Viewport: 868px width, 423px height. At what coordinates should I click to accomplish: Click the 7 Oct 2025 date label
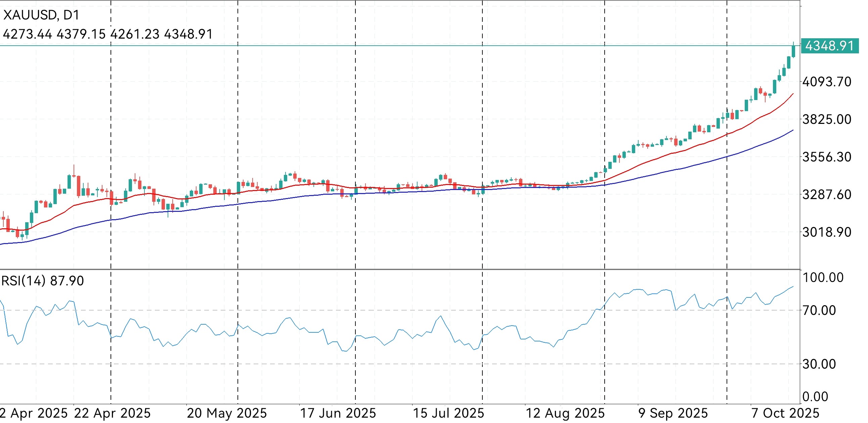click(785, 413)
